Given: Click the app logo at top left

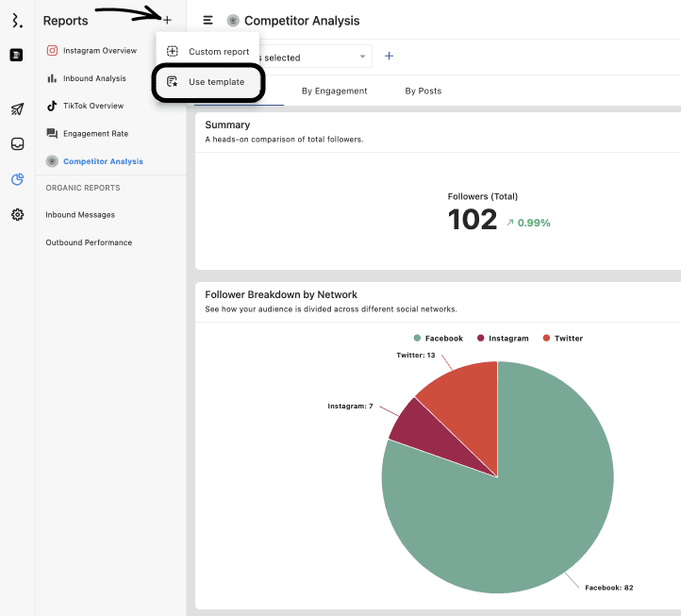Looking at the screenshot, I should 17,21.
